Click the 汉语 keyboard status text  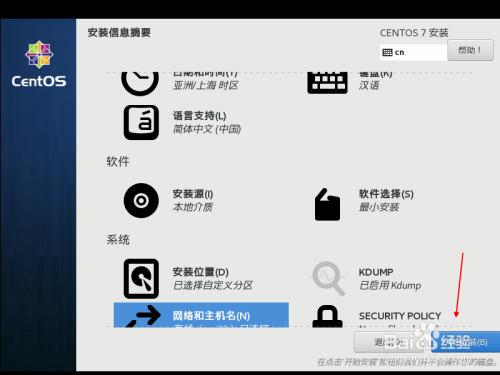pyautogui.click(x=369, y=85)
